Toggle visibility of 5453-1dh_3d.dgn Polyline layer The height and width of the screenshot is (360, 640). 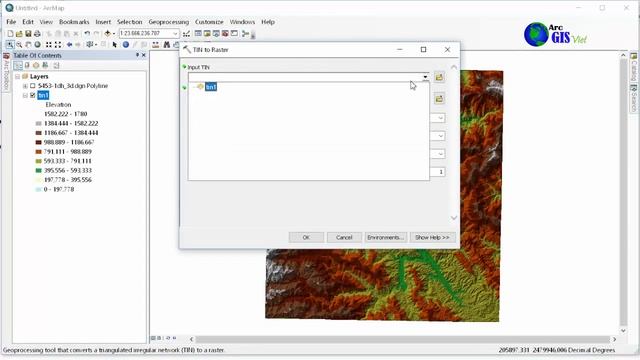pos(33,86)
